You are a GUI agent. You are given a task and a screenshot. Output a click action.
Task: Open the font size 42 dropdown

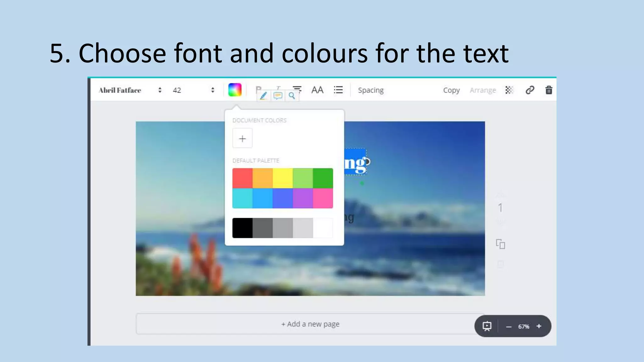click(193, 90)
